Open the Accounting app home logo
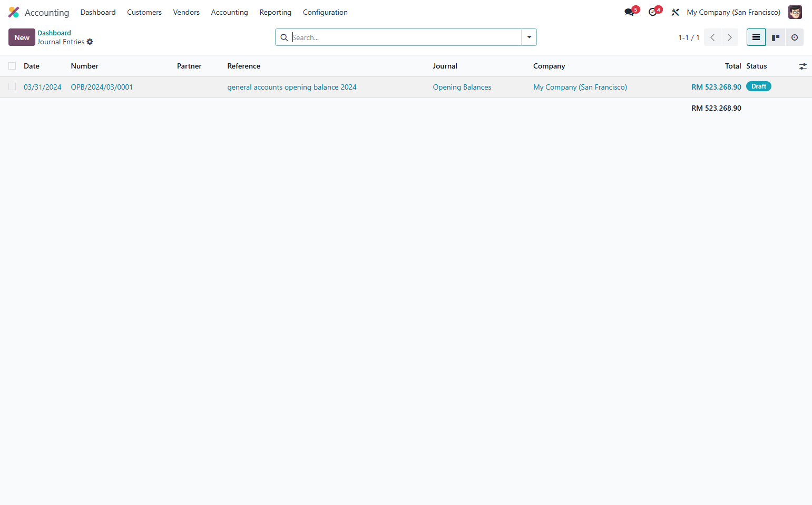This screenshot has height=505, width=812. tap(14, 12)
